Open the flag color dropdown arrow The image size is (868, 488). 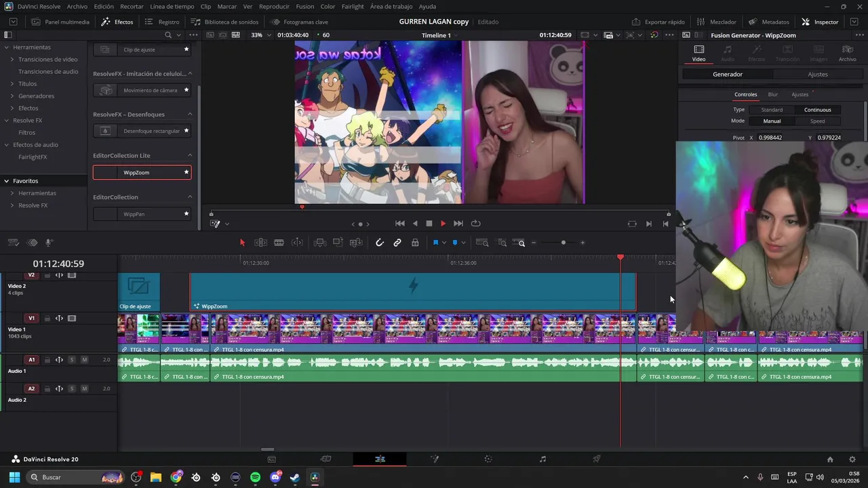(443, 243)
